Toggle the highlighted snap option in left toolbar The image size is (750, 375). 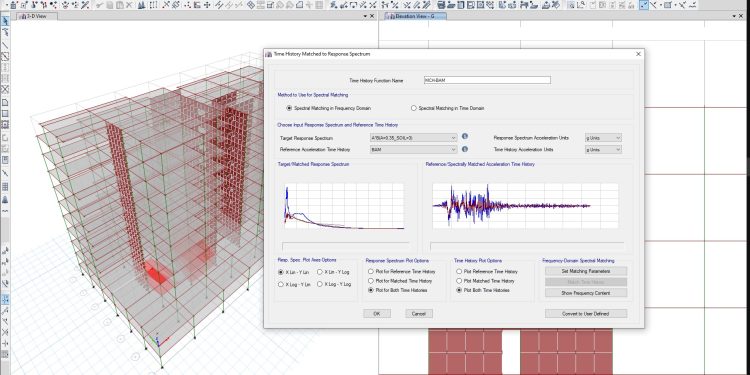click(5, 299)
